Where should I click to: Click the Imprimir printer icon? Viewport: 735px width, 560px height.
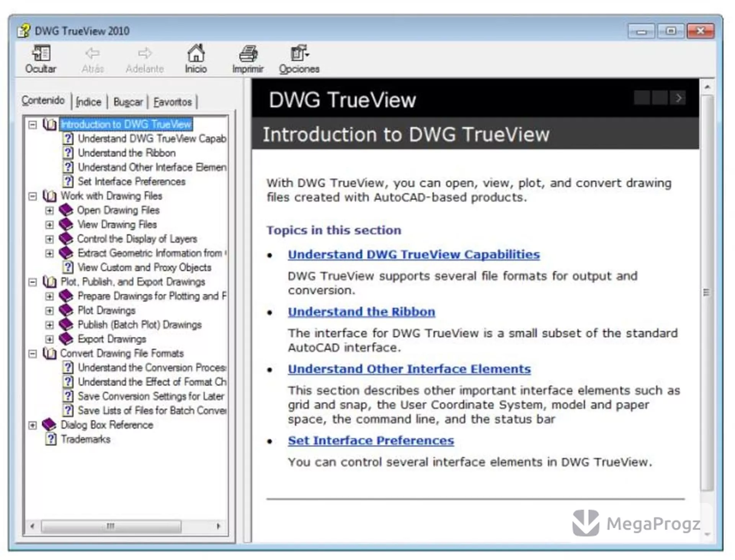(248, 53)
